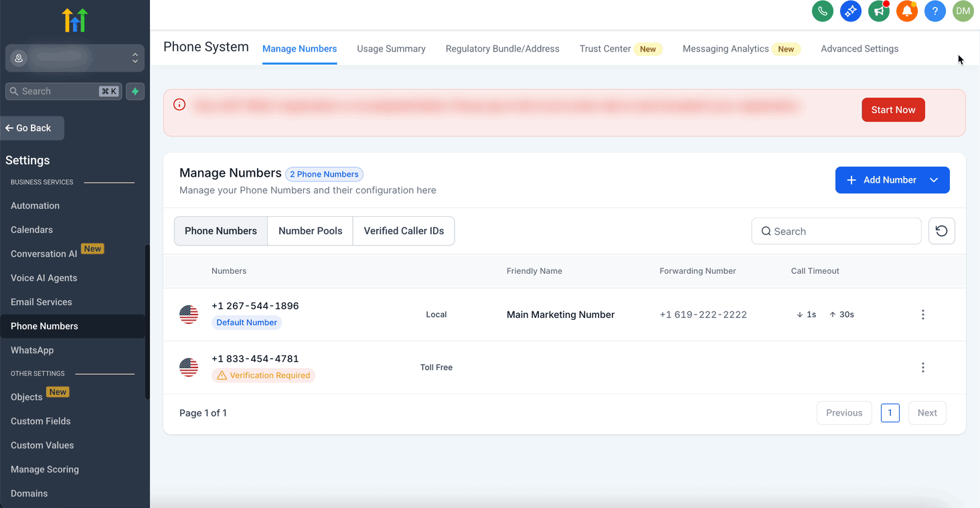980x508 pixels.
Task: Click the 2 Phone Numbers count badge
Action: tap(324, 174)
